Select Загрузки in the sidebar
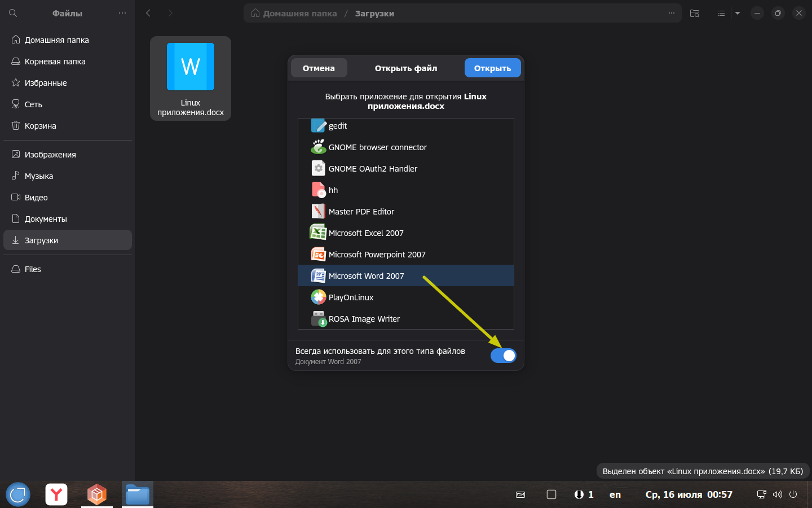The image size is (812, 508). (x=68, y=240)
